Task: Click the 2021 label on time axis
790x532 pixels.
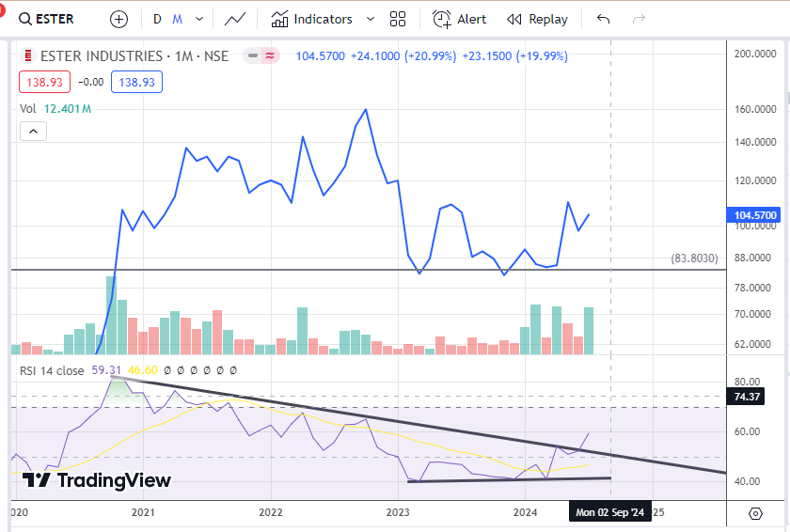Action: click(143, 512)
